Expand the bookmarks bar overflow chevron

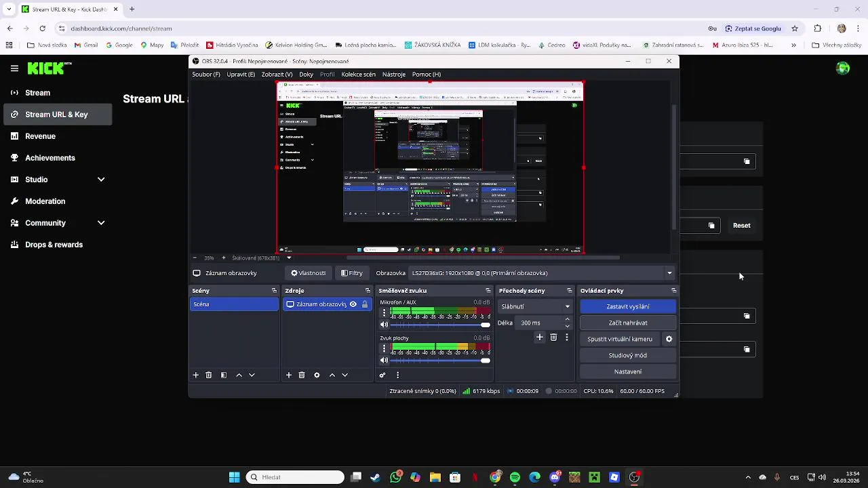793,45
